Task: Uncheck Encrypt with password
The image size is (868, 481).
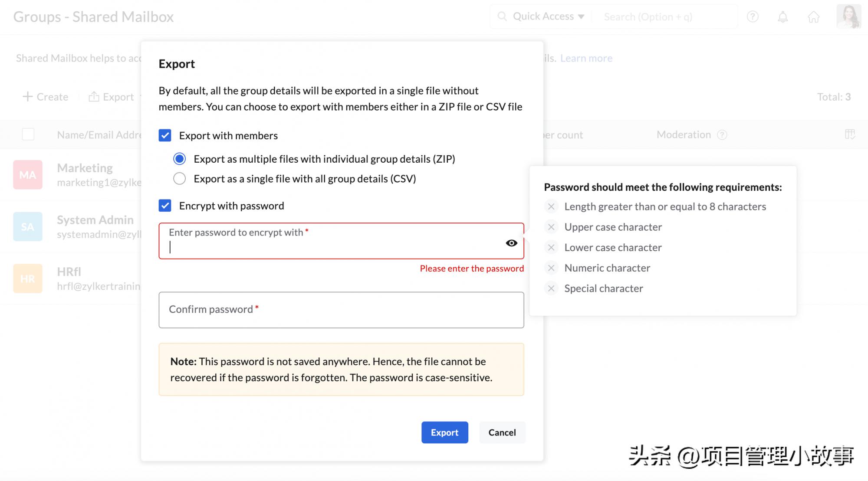Action: [x=165, y=206]
